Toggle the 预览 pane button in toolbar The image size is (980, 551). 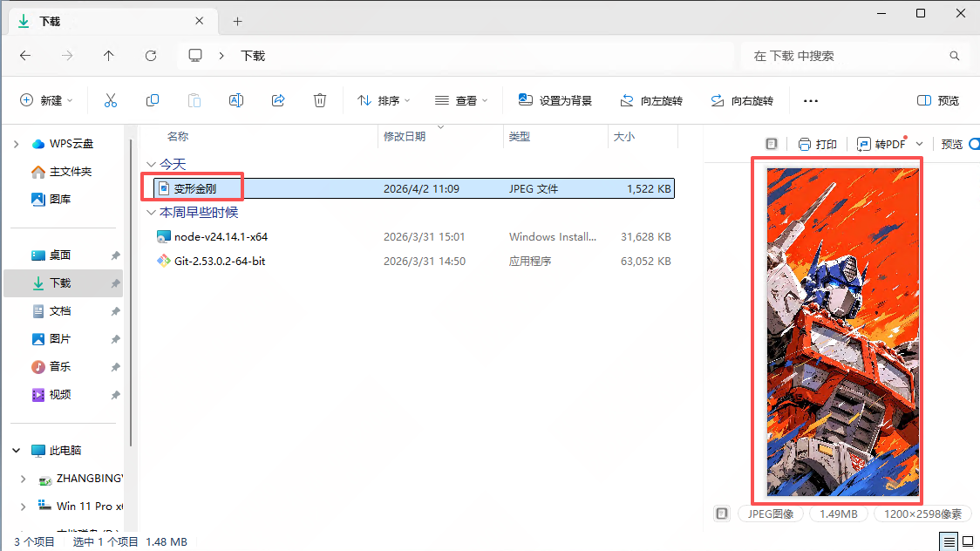(937, 100)
